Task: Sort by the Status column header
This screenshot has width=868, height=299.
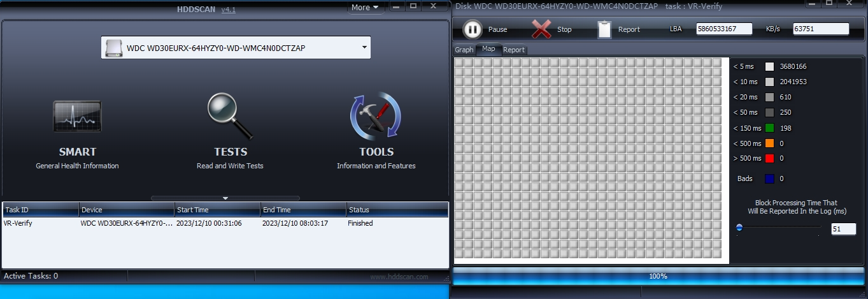Action: pos(397,210)
